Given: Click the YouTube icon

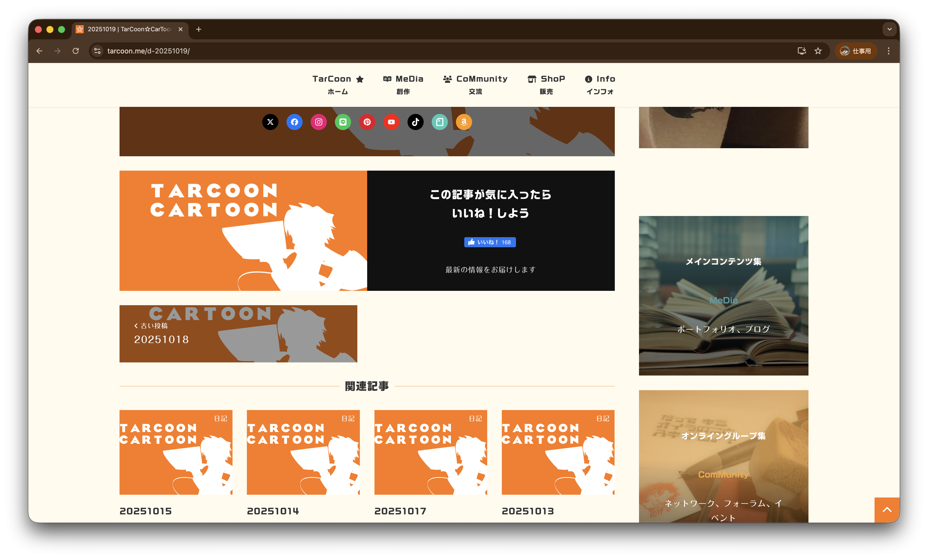Looking at the screenshot, I should click(x=391, y=122).
